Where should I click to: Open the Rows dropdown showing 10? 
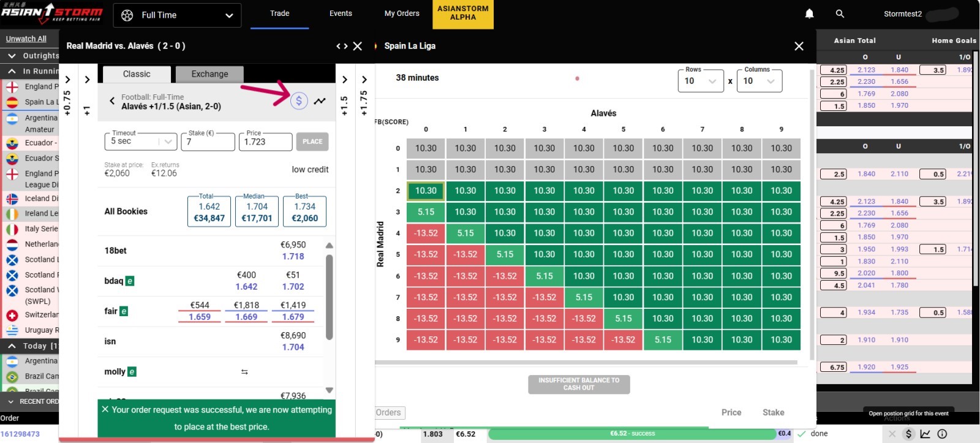tap(701, 81)
